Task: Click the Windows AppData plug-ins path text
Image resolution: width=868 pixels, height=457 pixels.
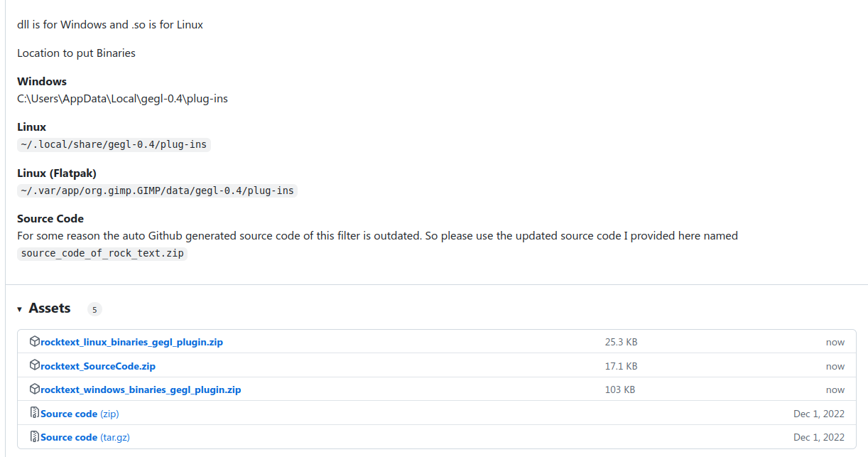Action: click(122, 99)
